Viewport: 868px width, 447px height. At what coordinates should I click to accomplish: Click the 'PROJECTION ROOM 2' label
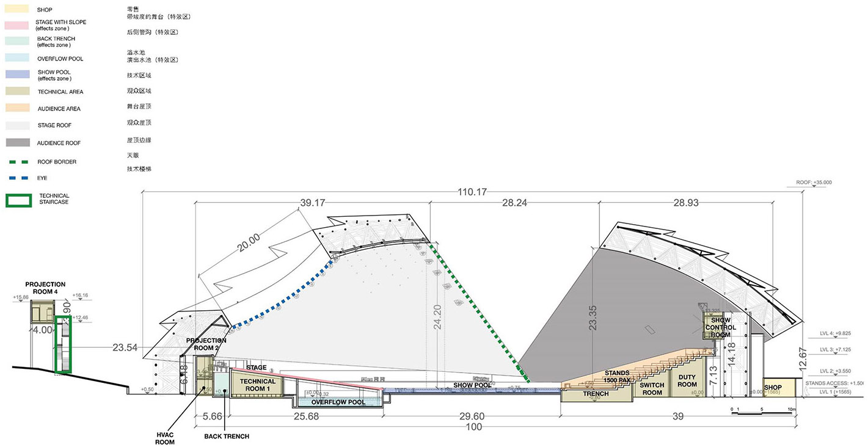(206, 344)
